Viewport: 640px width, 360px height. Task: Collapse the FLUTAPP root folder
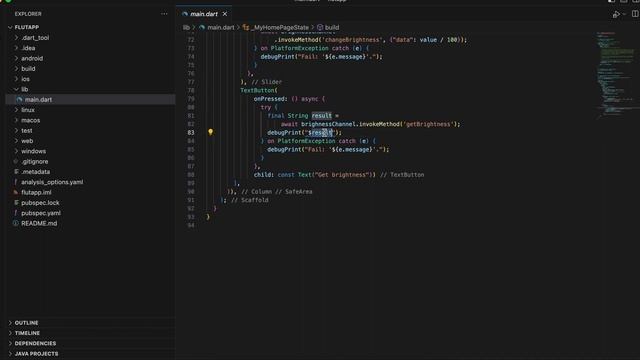(x=27, y=27)
